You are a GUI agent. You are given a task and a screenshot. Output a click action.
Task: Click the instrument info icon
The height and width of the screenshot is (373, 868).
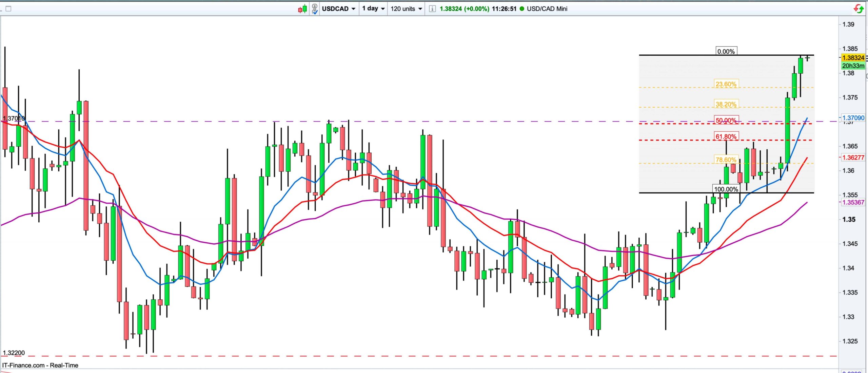[432, 9]
